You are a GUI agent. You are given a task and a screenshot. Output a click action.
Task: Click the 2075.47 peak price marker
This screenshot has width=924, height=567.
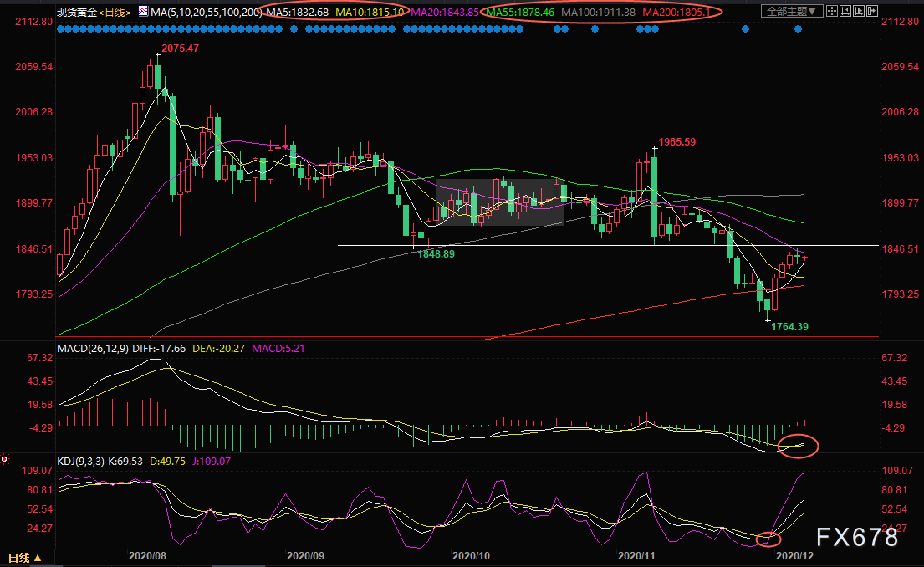pos(180,49)
